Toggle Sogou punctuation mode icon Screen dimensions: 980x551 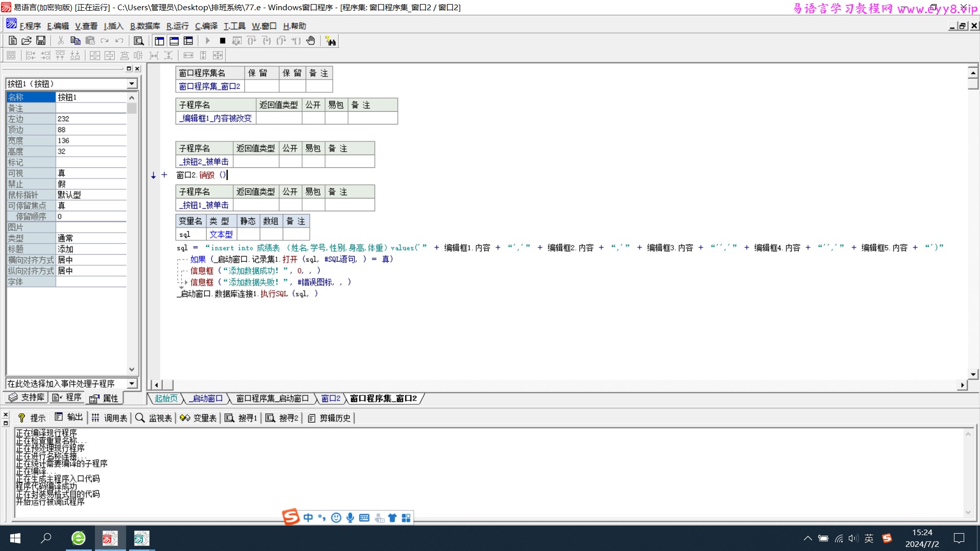coord(322,518)
